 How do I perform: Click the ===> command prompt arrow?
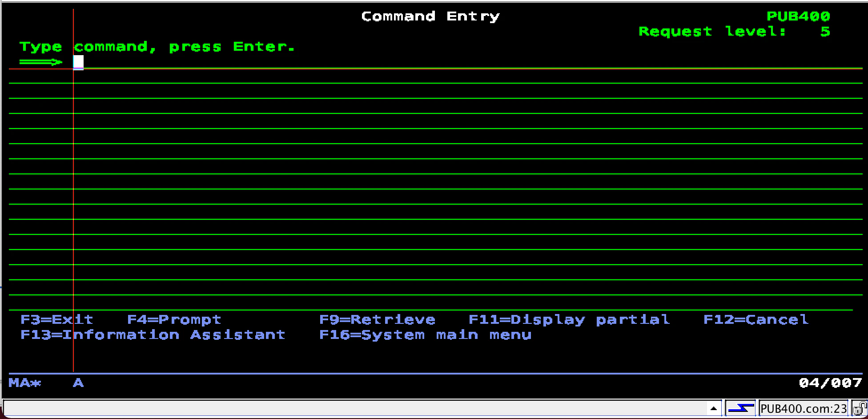coord(41,62)
